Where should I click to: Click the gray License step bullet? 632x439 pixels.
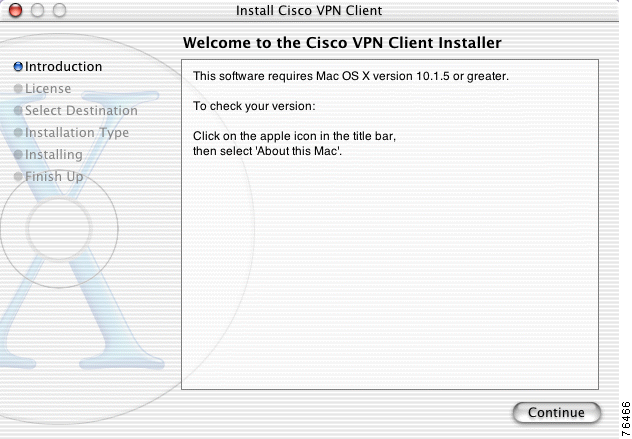(x=18, y=89)
